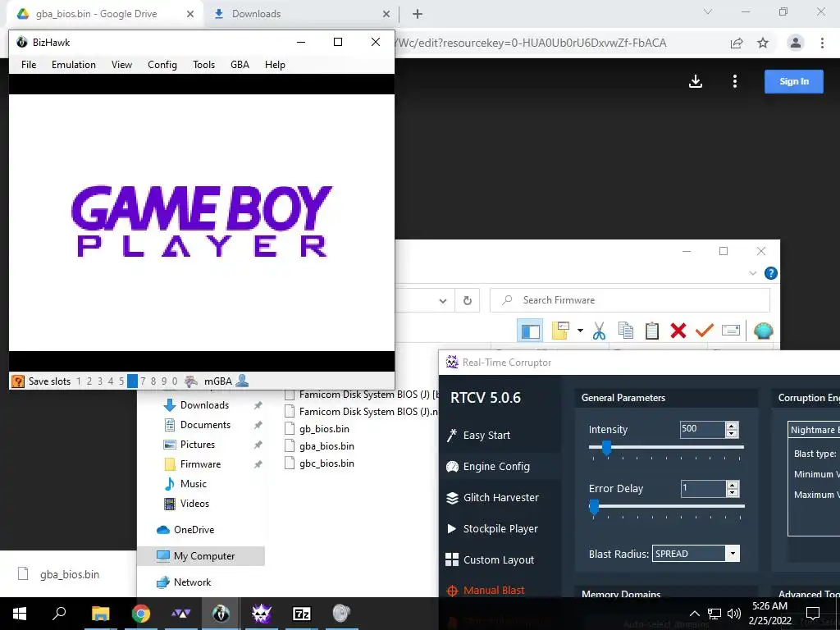Click the user profile icon beside mGBA label
Image resolution: width=840 pixels, height=630 pixels.
242,381
